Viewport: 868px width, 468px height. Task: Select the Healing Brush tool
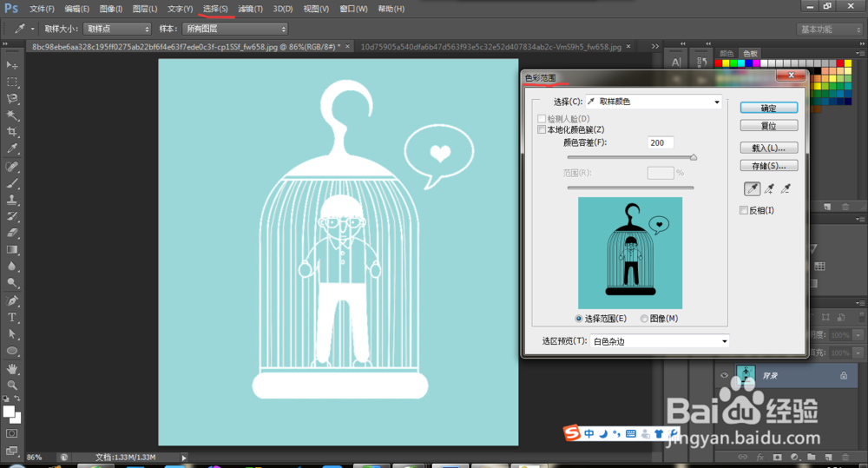pos(11,166)
